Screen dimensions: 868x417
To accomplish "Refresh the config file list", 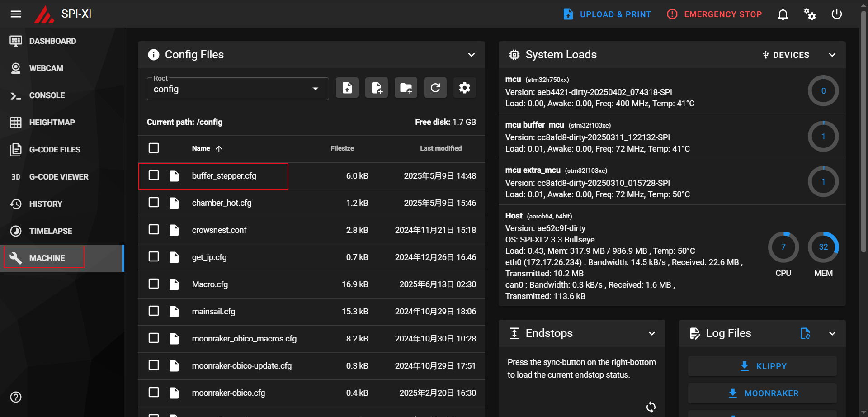I will pyautogui.click(x=435, y=88).
